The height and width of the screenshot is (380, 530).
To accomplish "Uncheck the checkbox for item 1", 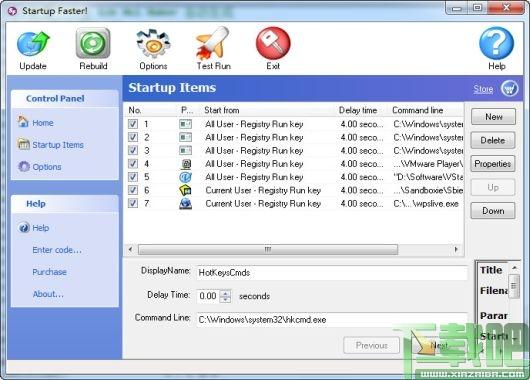I will coord(133,124).
